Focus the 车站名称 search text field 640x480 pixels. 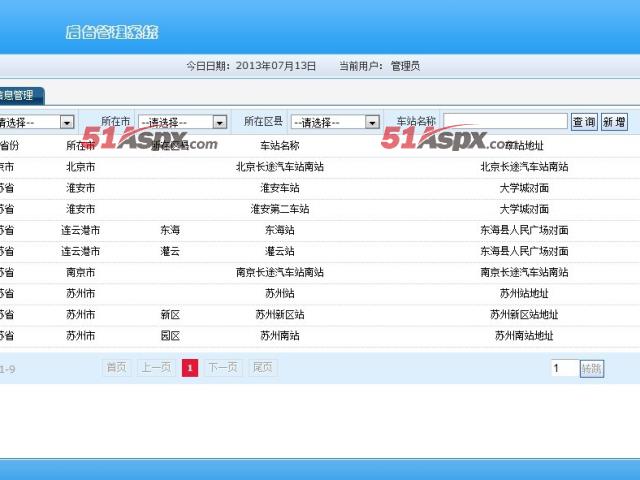[x=505, y=122]
